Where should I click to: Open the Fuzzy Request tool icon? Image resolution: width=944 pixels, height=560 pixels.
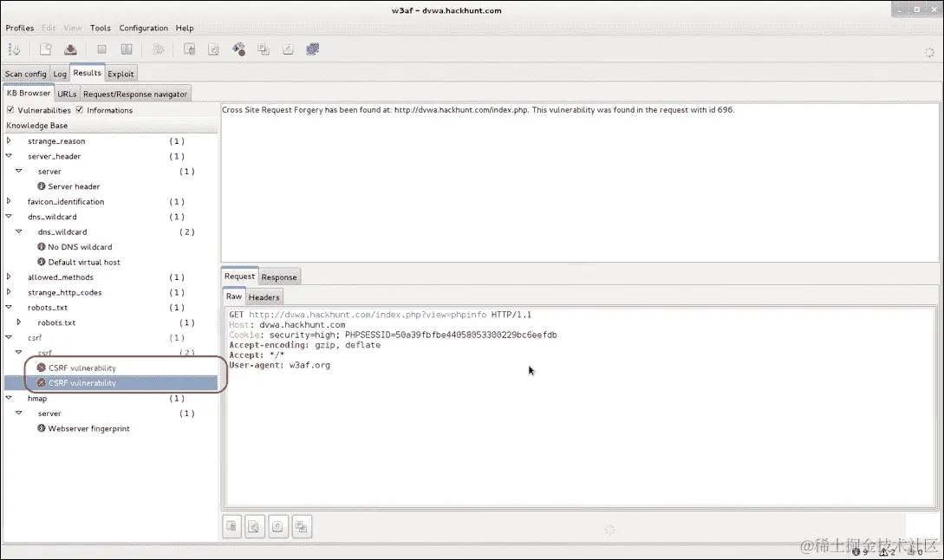(214, 49)
